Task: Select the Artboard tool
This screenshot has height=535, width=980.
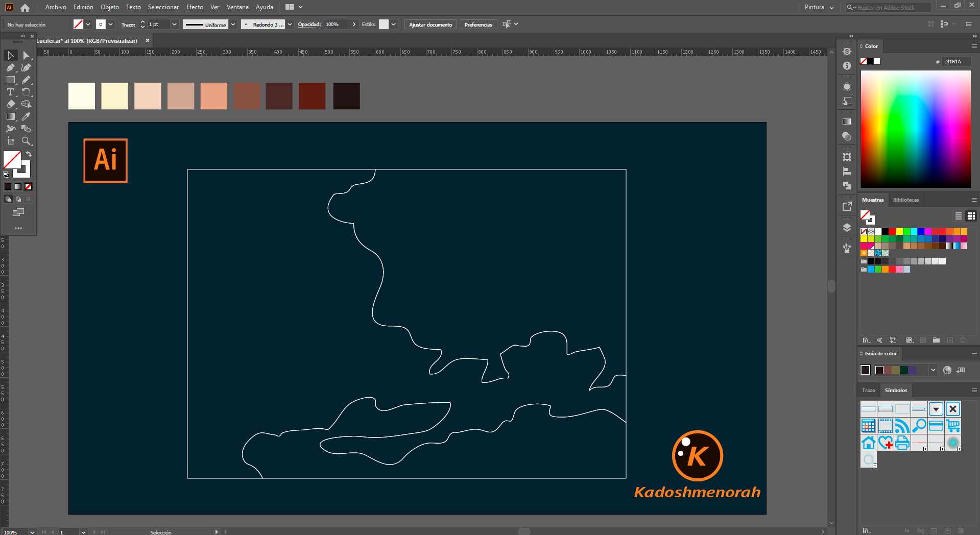Action: [11, 141]
